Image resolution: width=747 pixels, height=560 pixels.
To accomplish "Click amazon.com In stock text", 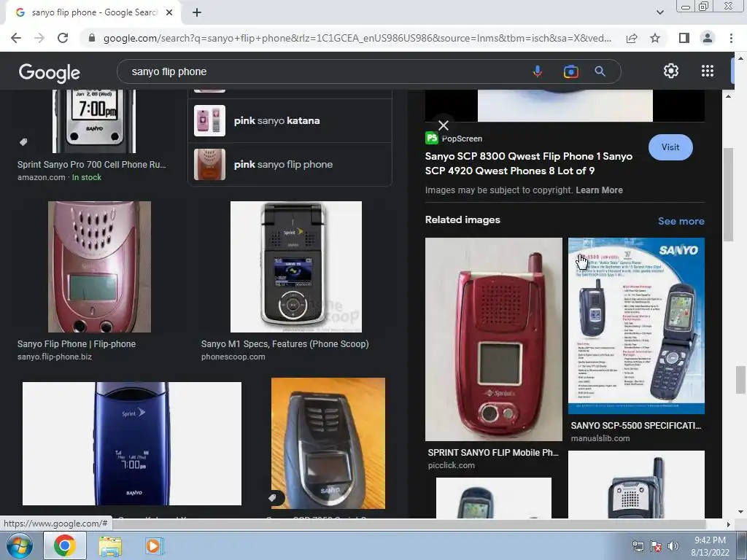I will [60, 177].
